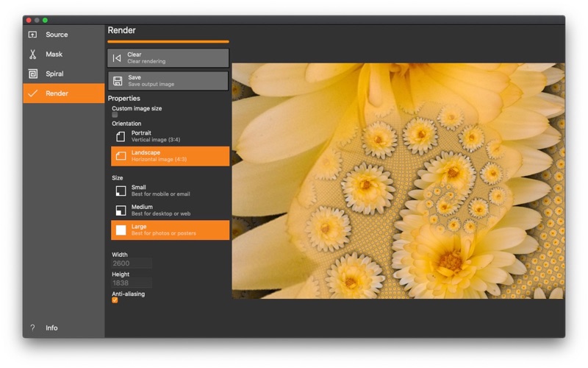Viewport: 588px width, 368px height.
Task: Open the Info section label
Action: click(51, 328)
